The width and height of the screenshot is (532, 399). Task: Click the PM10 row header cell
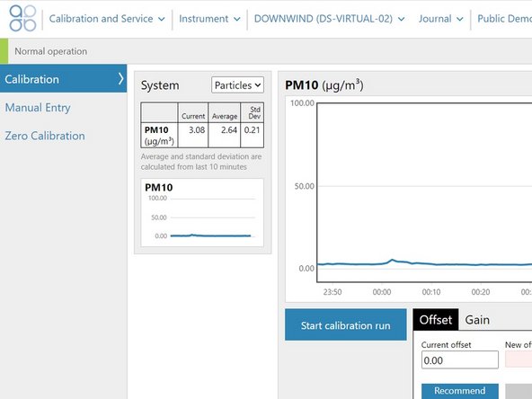(x=159, y=135)
